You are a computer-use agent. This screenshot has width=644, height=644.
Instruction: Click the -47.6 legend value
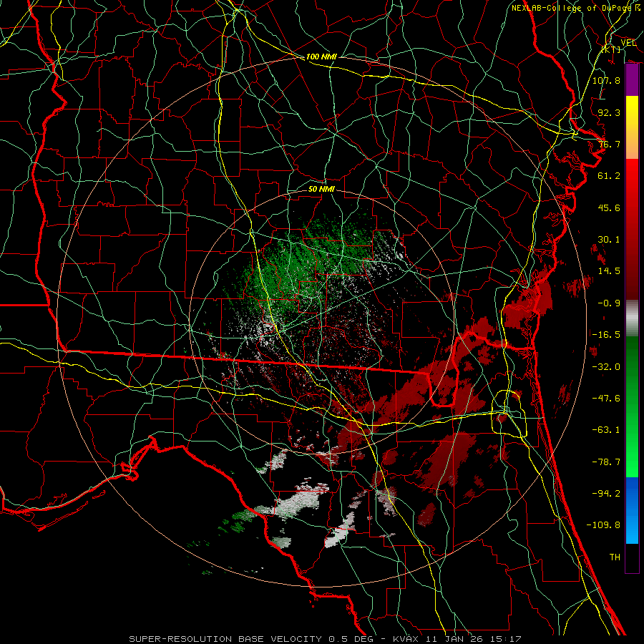coord(606,399)
